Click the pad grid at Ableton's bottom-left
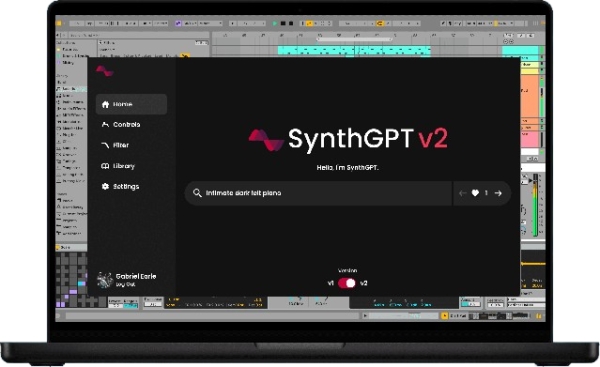 tap(72, 280)
